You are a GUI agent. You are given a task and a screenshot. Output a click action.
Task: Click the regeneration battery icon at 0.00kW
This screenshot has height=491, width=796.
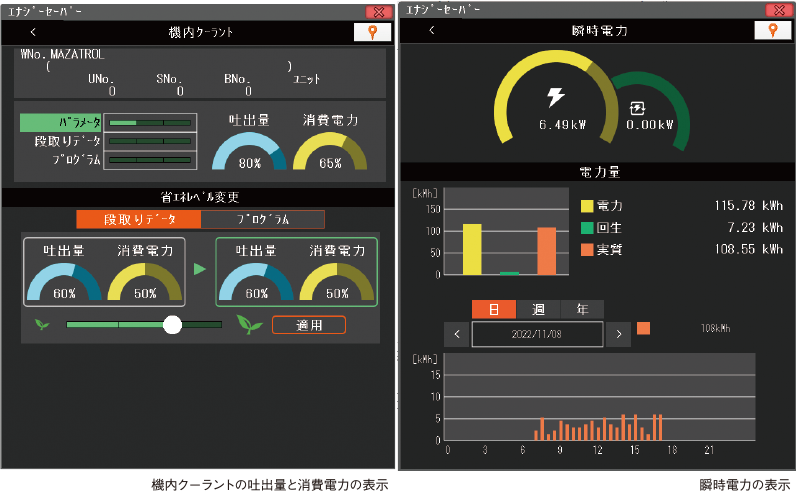(636, 108)
